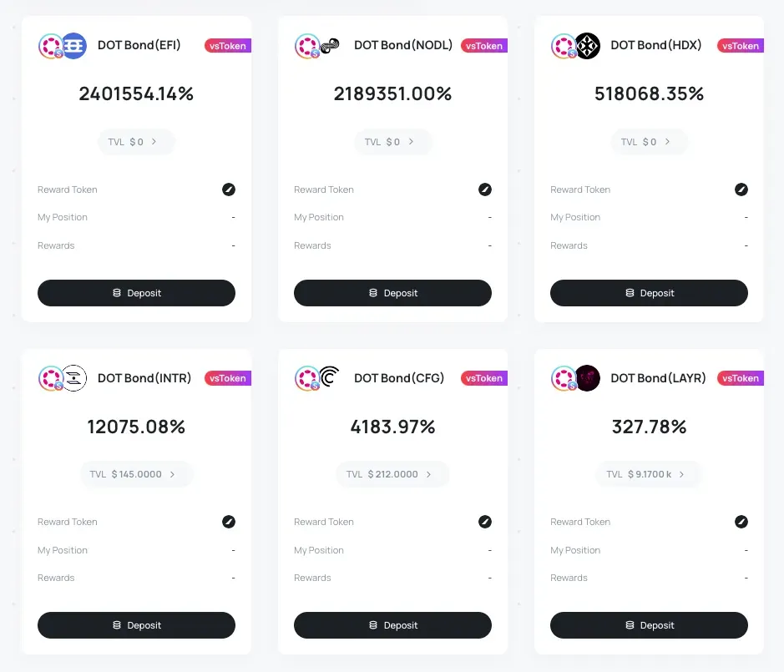This screenshot has width=784, height=672.
Task: Click reward token icon in CFG card
Action: [x=484, y=522]
